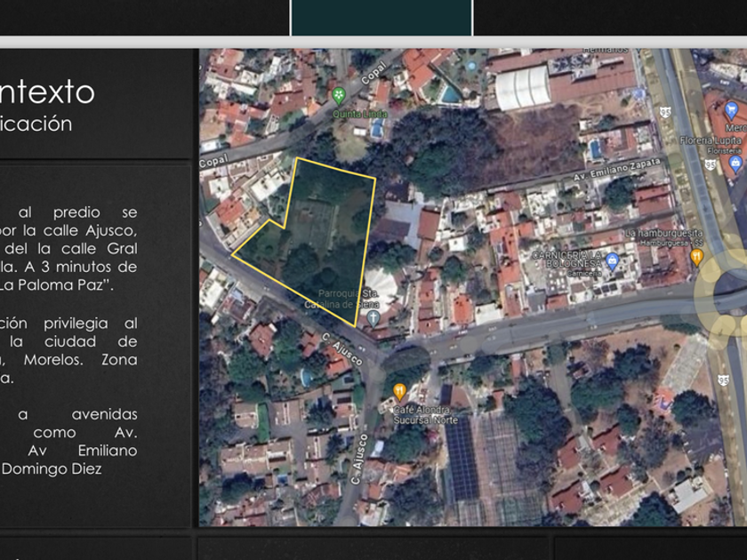Open the Café Alondra restaurant pin

pyautogui.click(x=399, y=391)
